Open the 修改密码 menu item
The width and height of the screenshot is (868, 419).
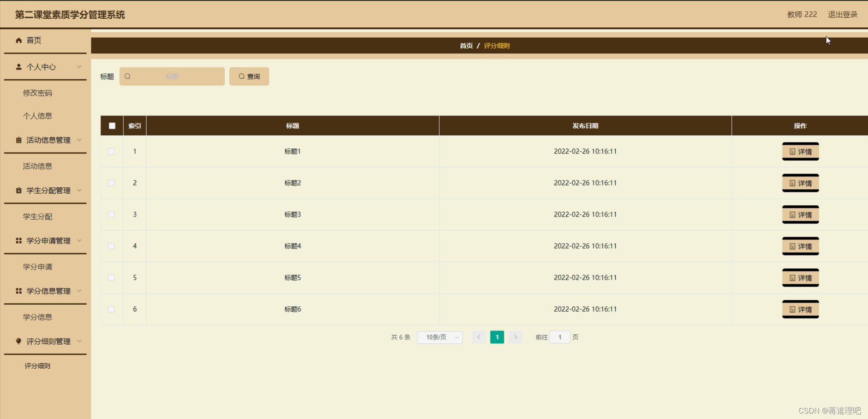(x=37, y=93)
